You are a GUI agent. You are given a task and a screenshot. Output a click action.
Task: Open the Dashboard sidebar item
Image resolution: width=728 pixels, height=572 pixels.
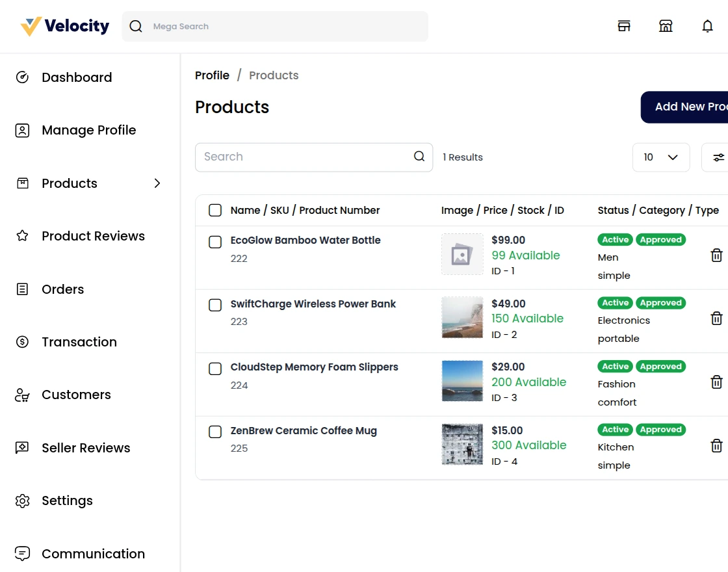[x=77, y=77]
